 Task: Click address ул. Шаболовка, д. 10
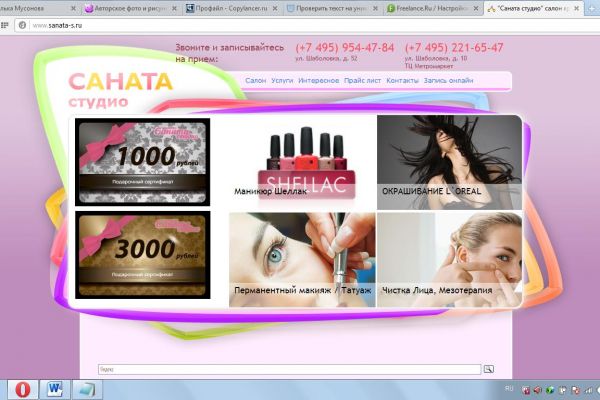pos(436,59)
